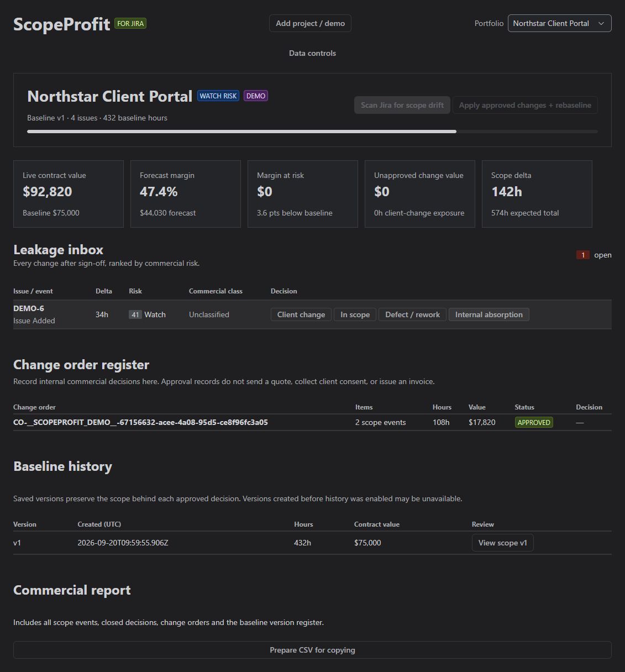Viewport: 625px width, 672px height.
Task: Click the Review column header
Action: pyautogui.click(x=483, y=524)
